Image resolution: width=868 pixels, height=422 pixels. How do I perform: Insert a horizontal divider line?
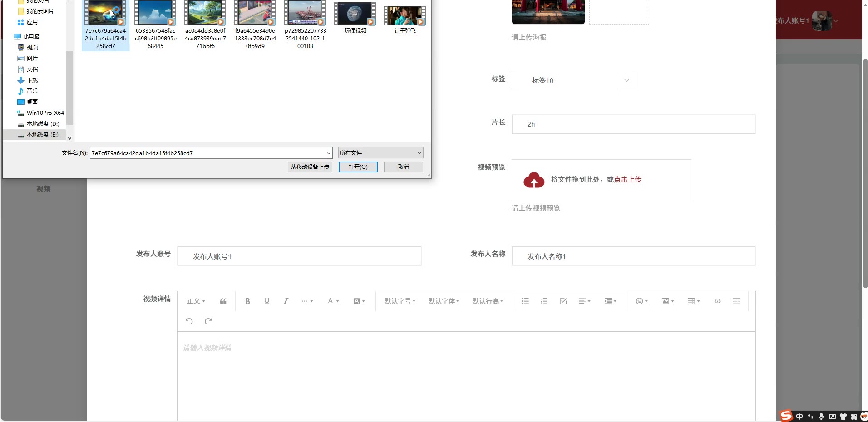pyautogui.click(x=736, y=301)
